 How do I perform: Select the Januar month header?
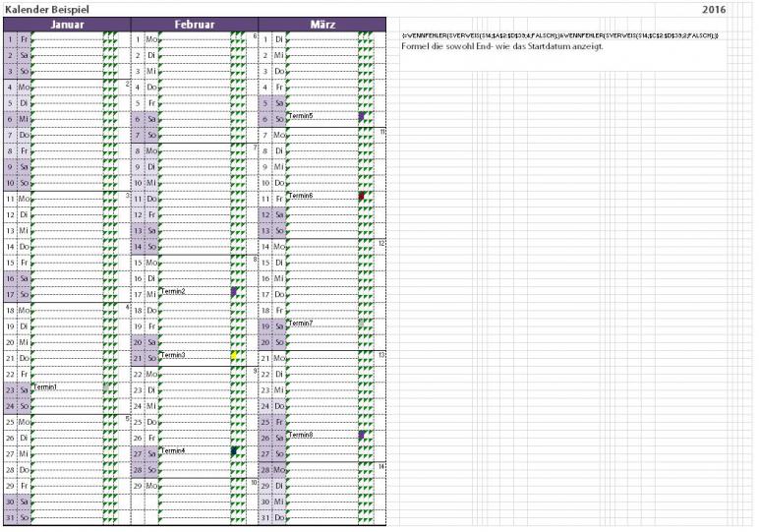pos(67,25)
